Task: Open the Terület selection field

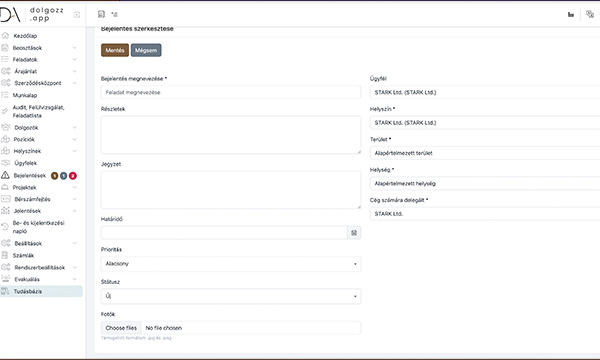Action: click(x=485, y=153)
